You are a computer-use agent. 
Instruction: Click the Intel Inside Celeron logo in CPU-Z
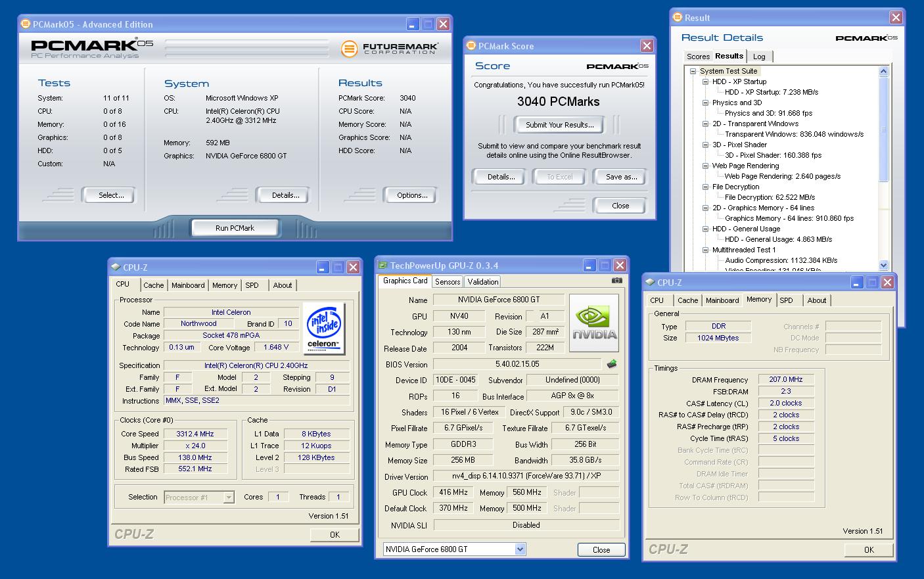pos(323,327)
